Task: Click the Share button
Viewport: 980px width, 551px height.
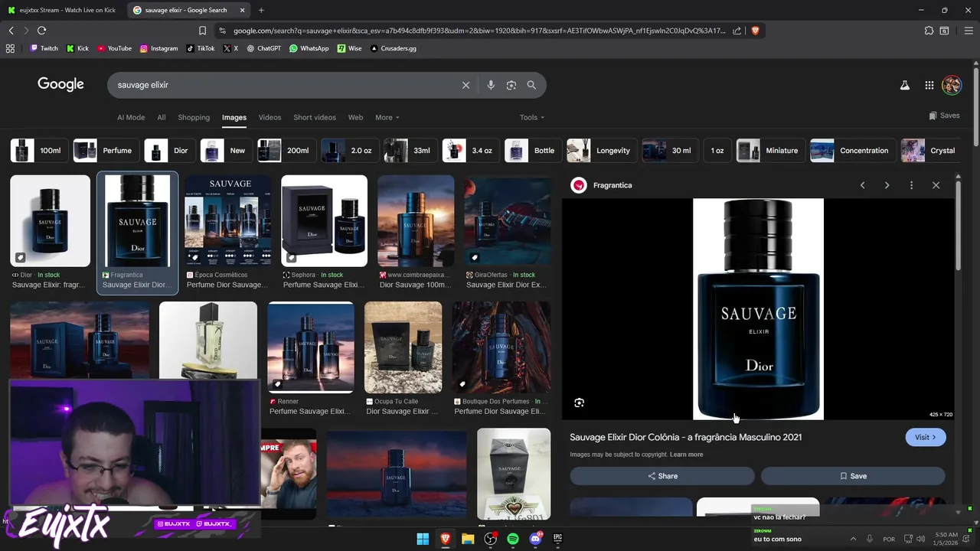Action: pyautogui.click(x=662, y=476)
